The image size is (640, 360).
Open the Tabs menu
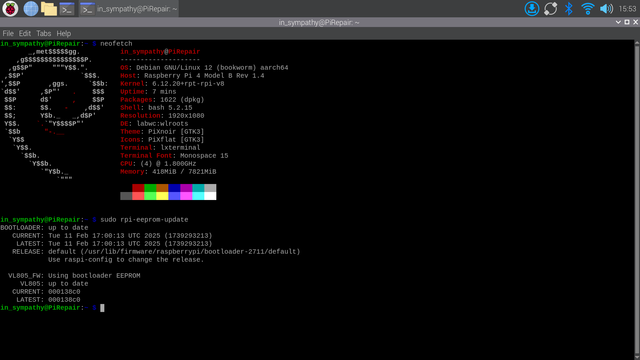(x=43, y=33)
